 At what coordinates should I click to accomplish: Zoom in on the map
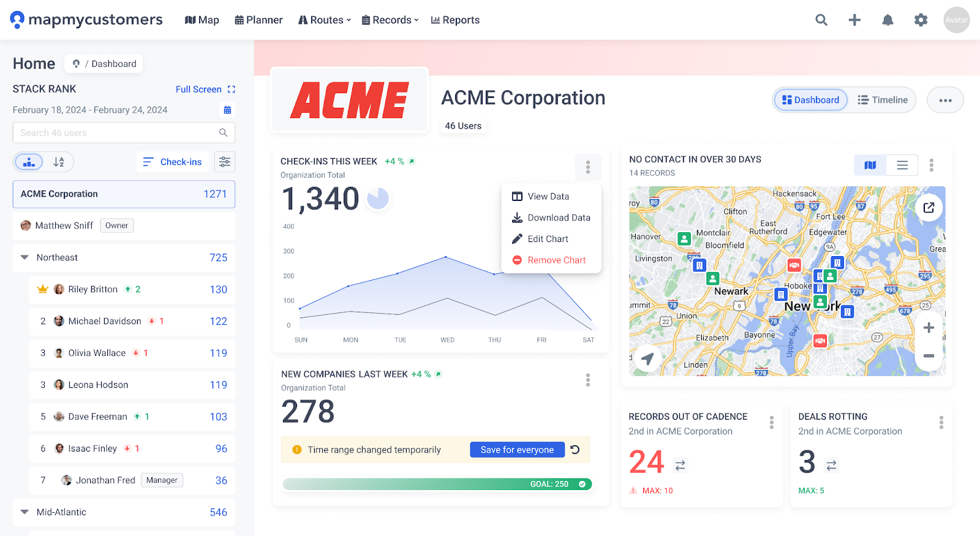tap(929, 328)
